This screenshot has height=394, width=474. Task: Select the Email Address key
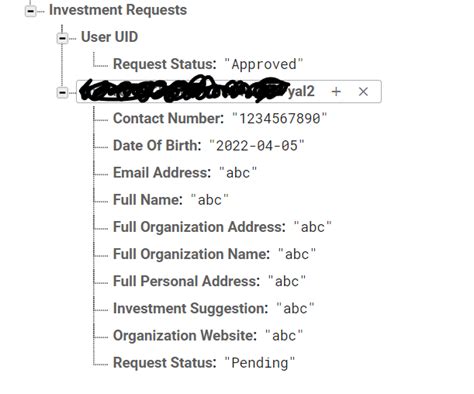click(162, 173)
